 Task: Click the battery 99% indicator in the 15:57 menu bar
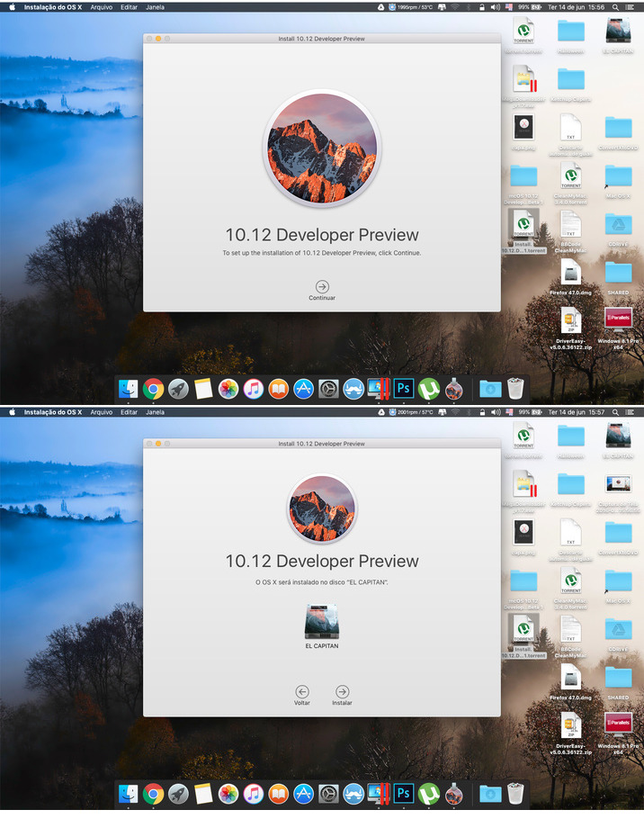coord(530,412)
